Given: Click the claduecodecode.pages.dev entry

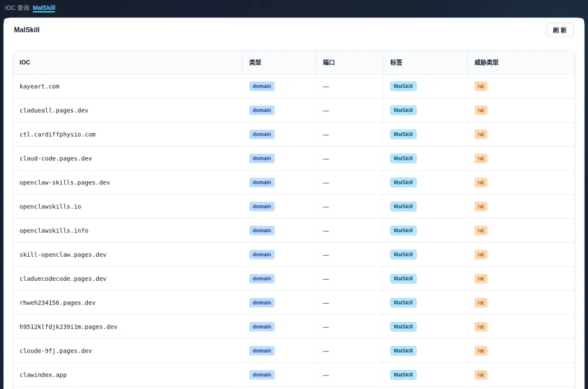Looking at the screenshot, I should (63, 279).
